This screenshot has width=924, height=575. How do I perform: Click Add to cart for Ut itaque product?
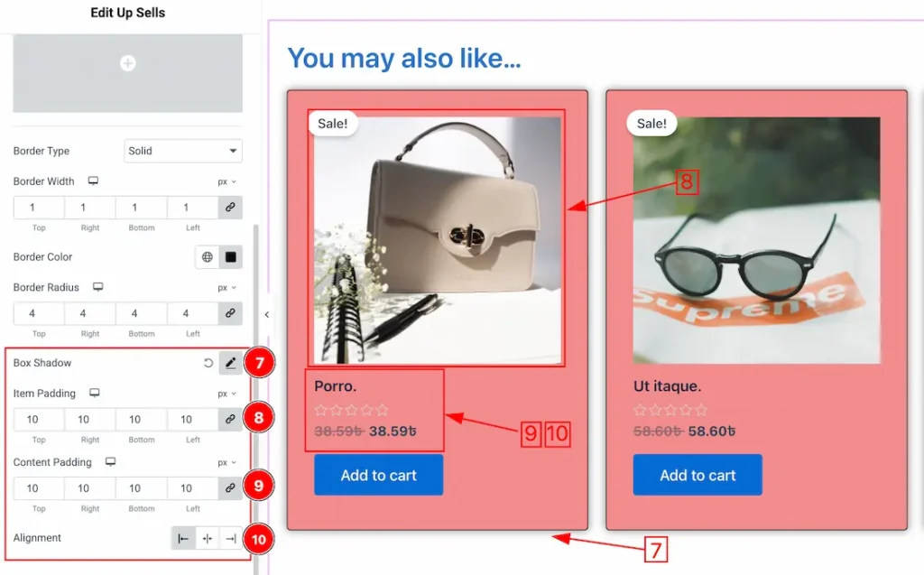coord(697,475)
